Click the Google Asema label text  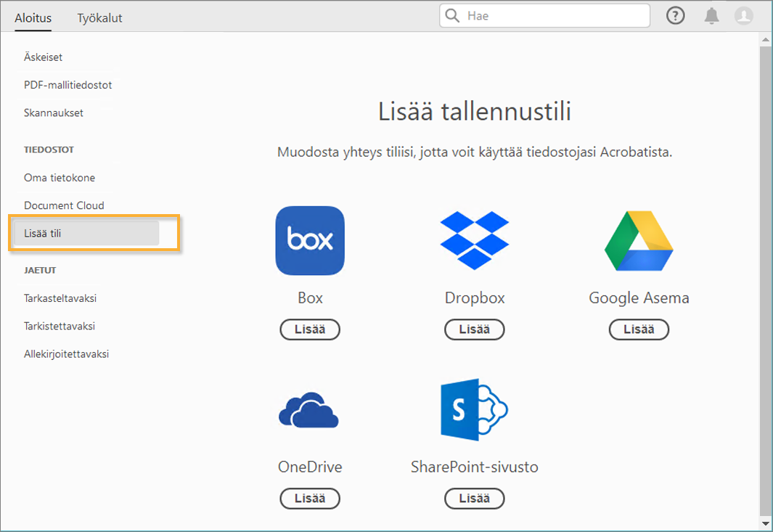[639, 298]
